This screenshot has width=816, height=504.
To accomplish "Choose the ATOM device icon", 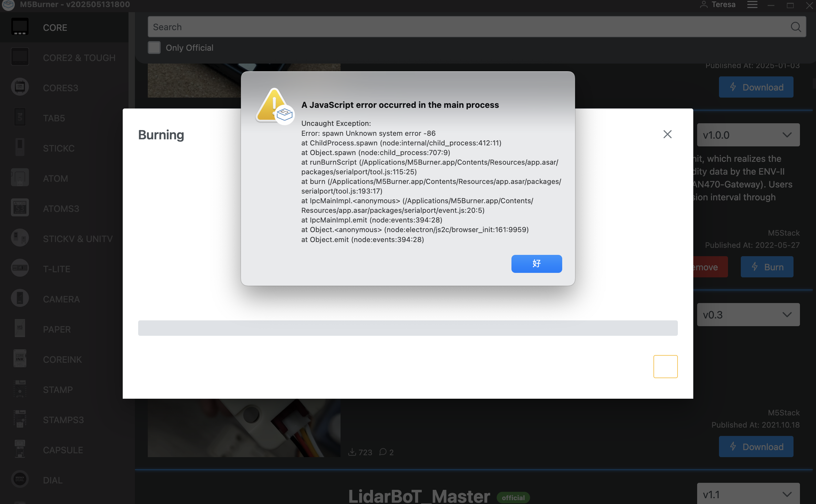I will (x=20, y=178).
